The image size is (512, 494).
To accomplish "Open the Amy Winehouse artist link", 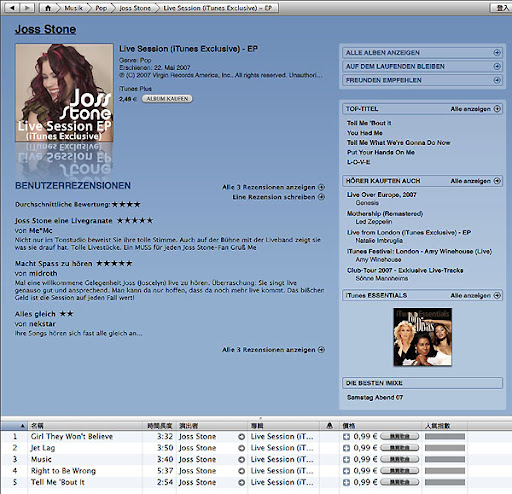I will tap(378, 260).
